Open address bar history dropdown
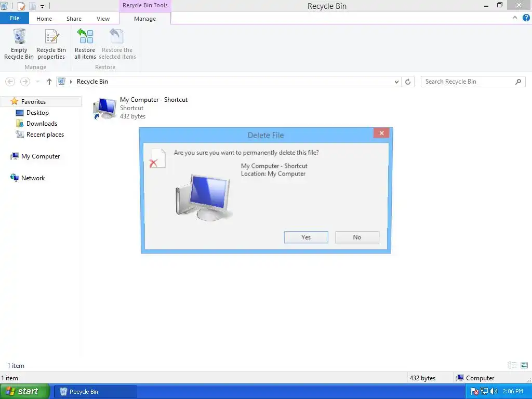 coord(396,82)
